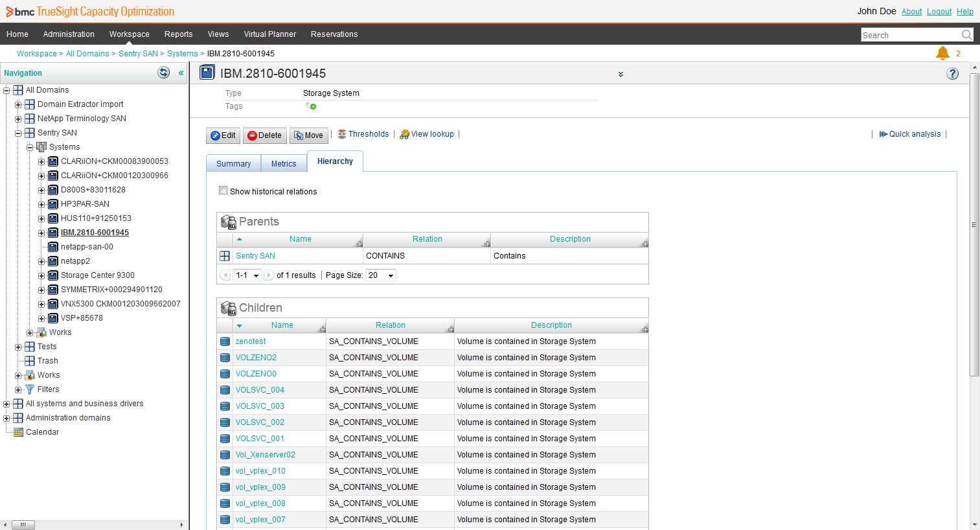Screen dimensions: 980x530
Task: Click the search magnifier icon
Action: (x=966, y=35)
